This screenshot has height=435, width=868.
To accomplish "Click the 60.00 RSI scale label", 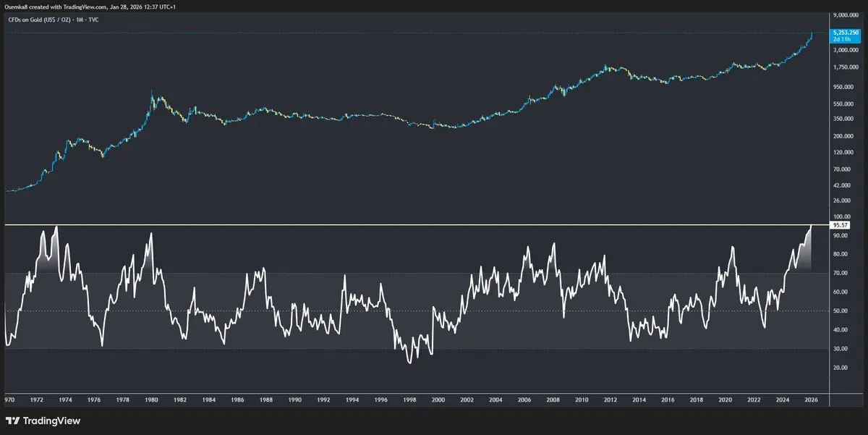I will (840, 292).
